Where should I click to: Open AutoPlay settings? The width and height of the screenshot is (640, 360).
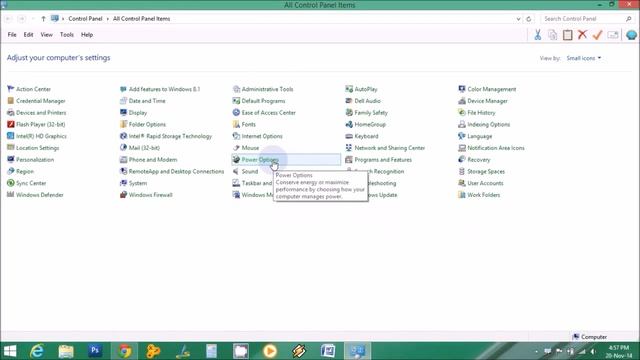[x=361, y=89]
